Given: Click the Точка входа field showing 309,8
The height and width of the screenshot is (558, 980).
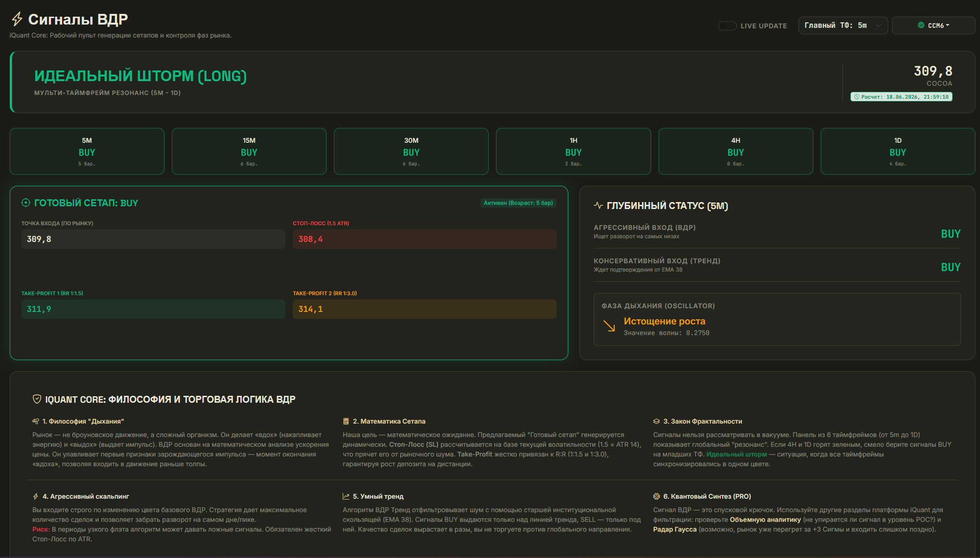Looking at the screenshot, I should [153, 239].
